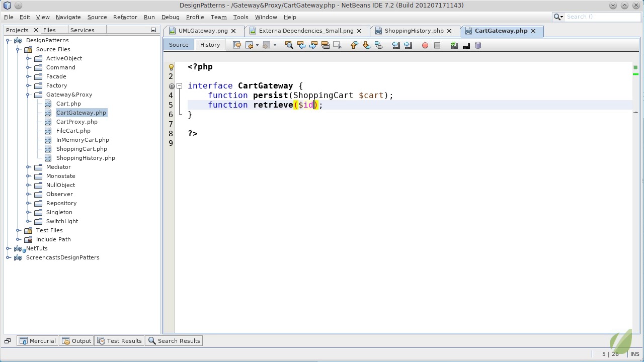
Task: Open the Forward navigation dropdown arrow
Action: point(275,45)
